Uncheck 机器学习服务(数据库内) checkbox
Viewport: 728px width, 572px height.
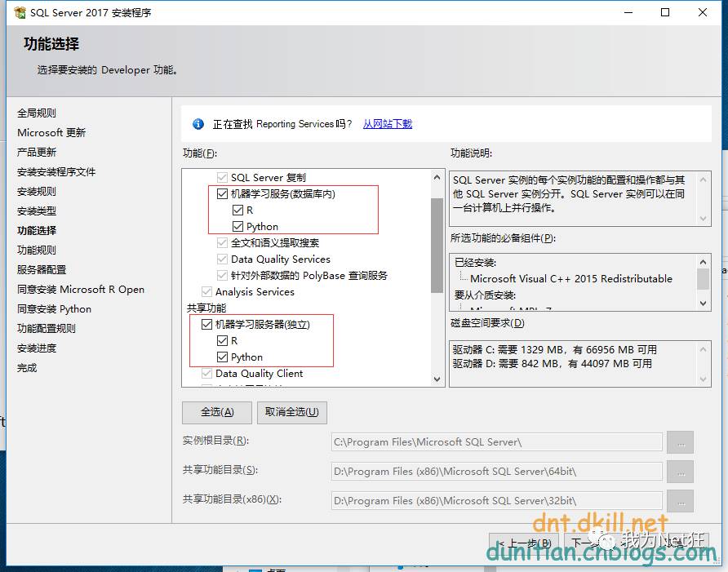click(x=222, y=194)
